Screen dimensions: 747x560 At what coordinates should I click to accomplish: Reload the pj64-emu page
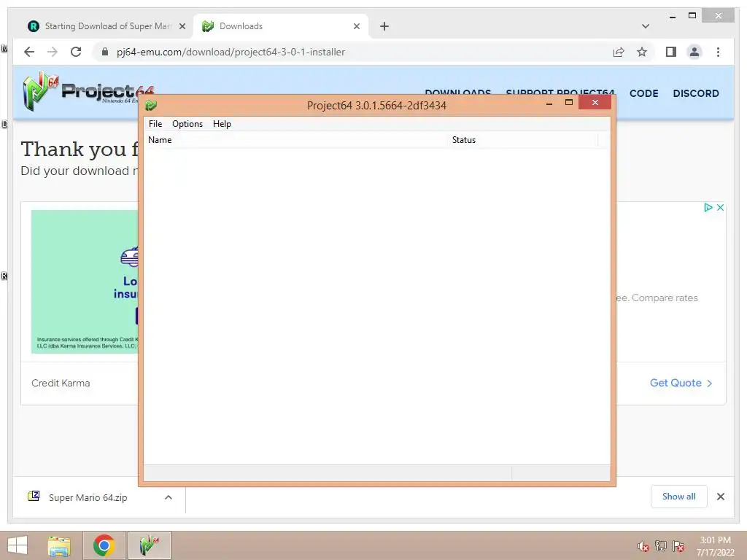click(76, 52)
